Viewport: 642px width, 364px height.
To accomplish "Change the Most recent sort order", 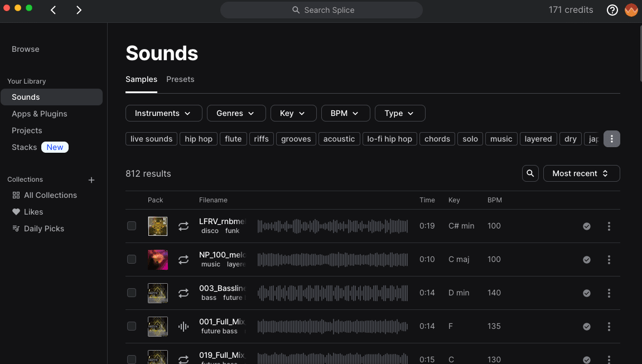I will pyautogui.click(x=581, y=173).
